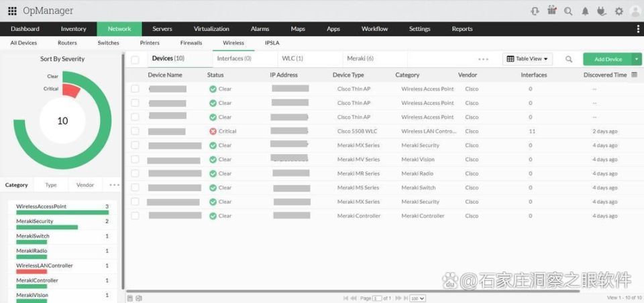Screen dimensions: 644x303
Task: Open the gift box what's new icon
Action: click(x=552, y=11)
